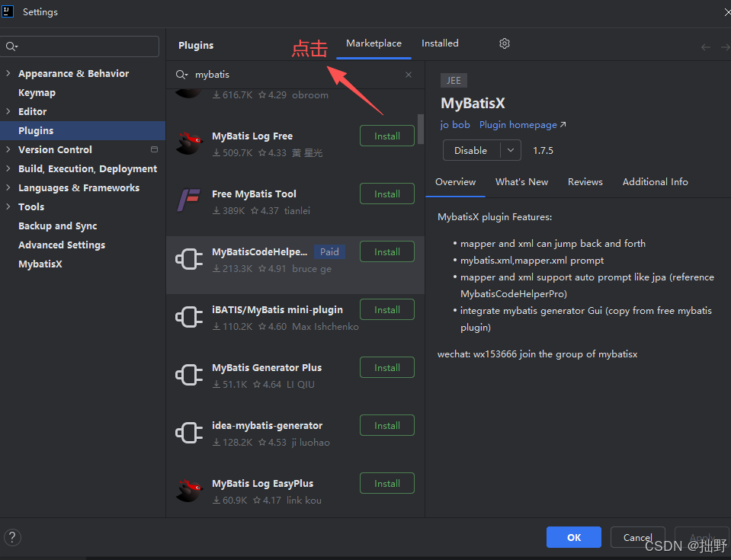Open the Disable button dropdown arrow

(511, 150)
